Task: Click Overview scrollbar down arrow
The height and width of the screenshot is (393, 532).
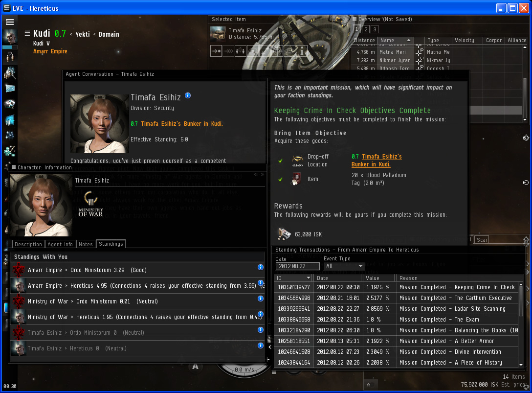Action: (x=525, y=119)
